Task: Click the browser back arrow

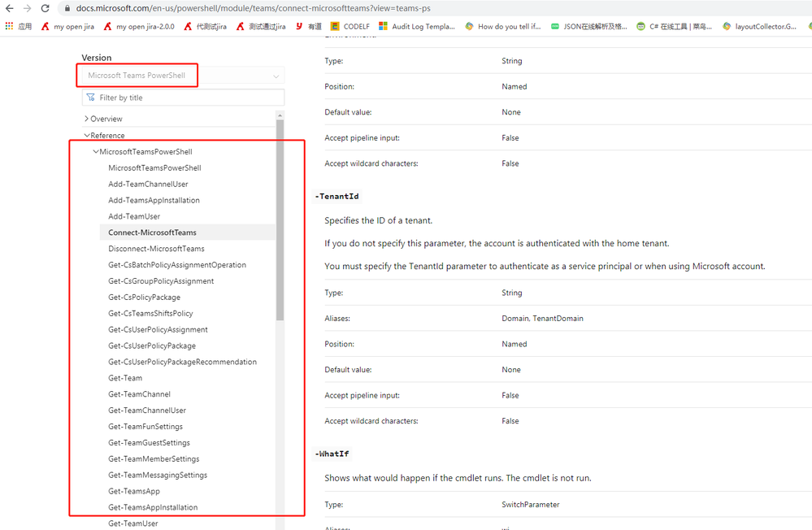Action: [x=9, y=8]
